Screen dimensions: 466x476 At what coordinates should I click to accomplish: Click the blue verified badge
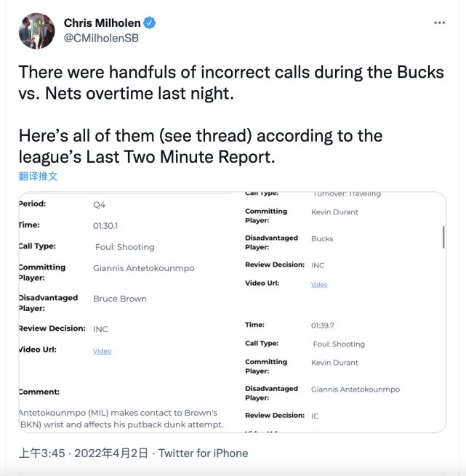tap(150, 23)
